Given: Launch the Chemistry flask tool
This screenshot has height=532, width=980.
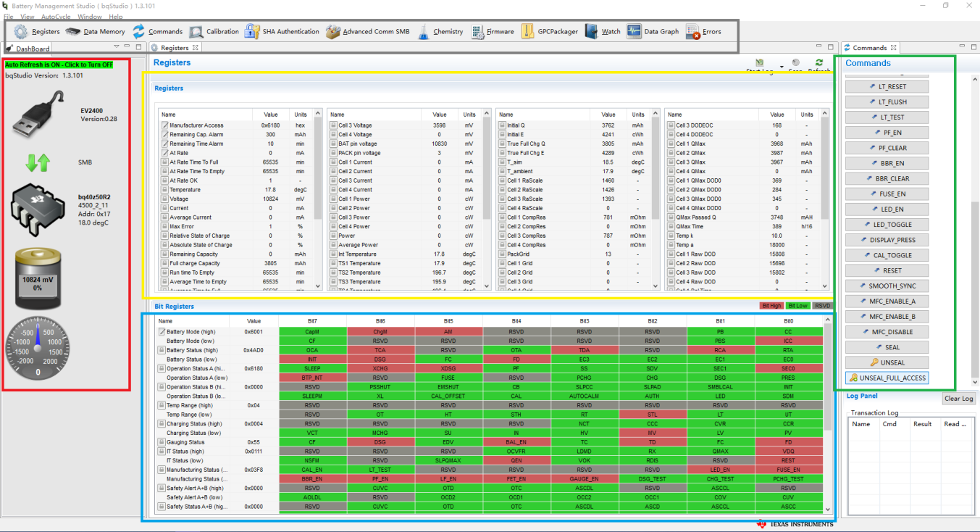Looking at the screenshot, I should (x=424, y=31).
